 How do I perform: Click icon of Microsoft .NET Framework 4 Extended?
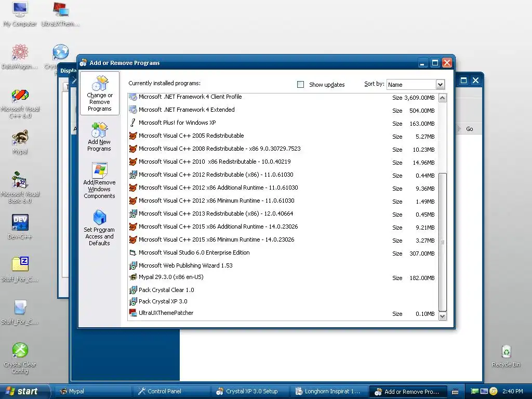tap(133, 110)
